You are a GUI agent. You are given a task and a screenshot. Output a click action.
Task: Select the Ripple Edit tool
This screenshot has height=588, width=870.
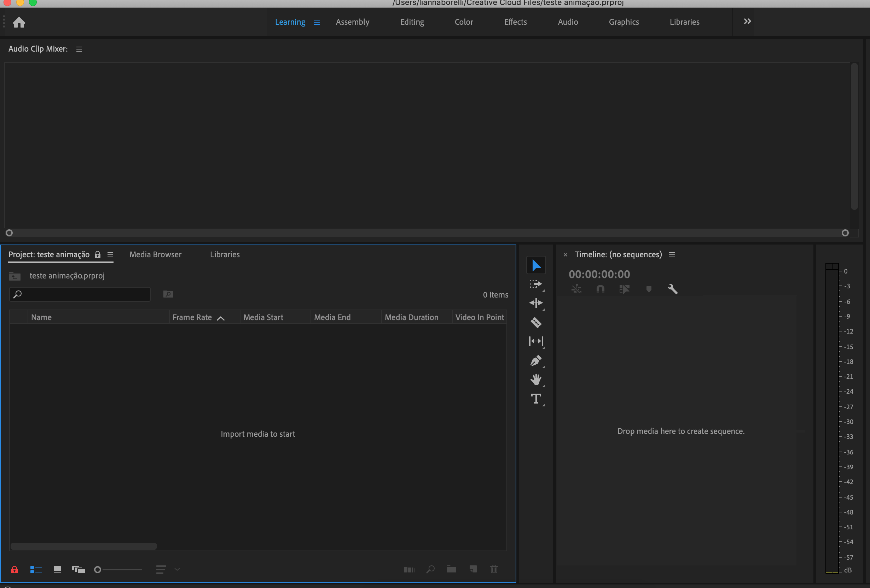[536, 302]
